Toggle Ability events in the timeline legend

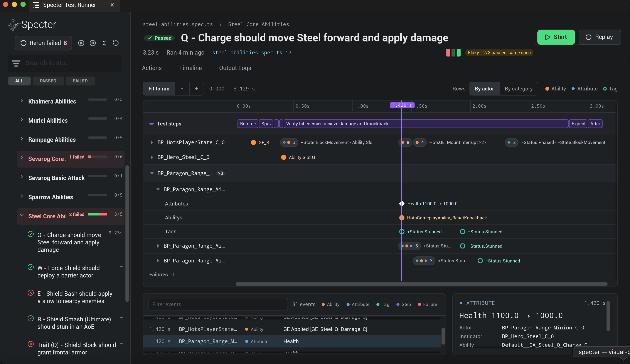pyautogui.click(x=556, y=89)
